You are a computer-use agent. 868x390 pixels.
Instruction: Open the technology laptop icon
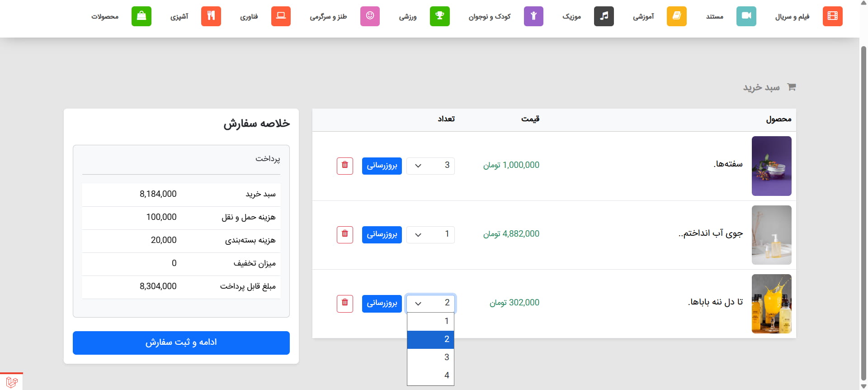pos(281,16)
